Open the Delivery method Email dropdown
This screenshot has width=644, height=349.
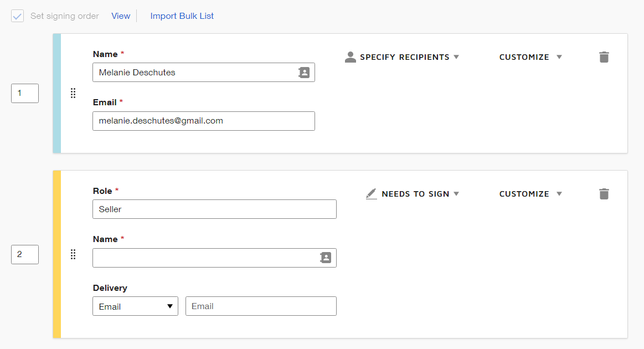pos(135,306)
